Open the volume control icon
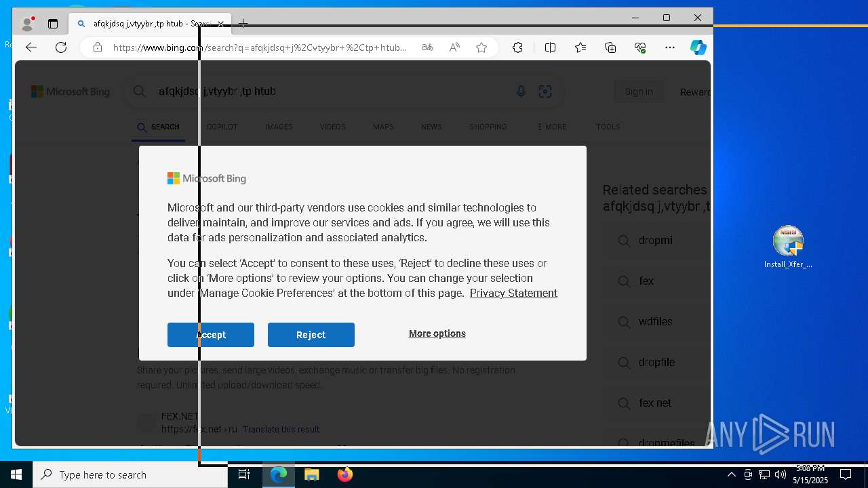The height and width of the screenshot is (488, 868). tap(781, 474)
